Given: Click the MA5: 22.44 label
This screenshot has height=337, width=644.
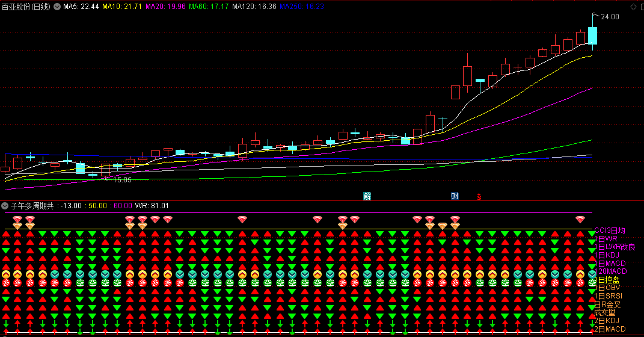Looking at the screenshot, I should tap(81, 7).
